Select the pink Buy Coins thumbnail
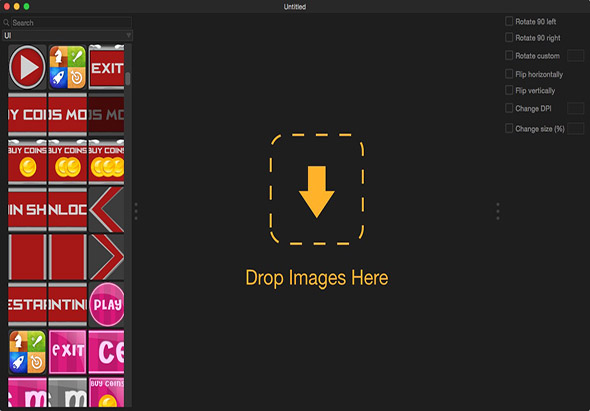Screen dimensions: 590x411 coord(106,392)
